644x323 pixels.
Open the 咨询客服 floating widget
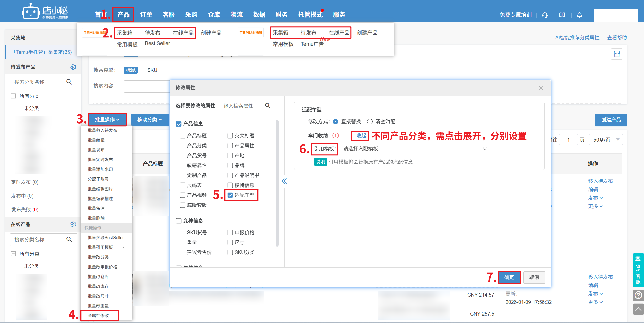tap(638, 270)
